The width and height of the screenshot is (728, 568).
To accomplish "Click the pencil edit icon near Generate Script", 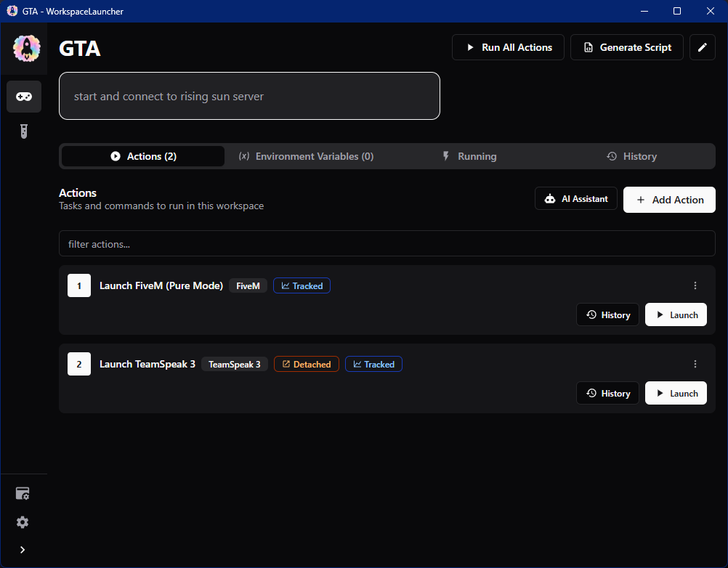I will pos(702,47).
